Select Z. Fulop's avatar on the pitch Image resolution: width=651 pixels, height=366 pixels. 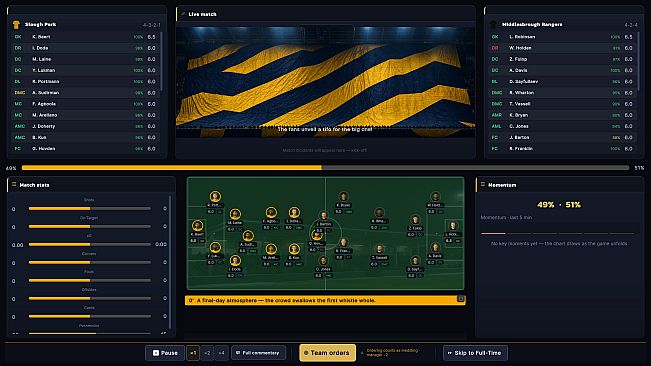[x=415, y=220]
